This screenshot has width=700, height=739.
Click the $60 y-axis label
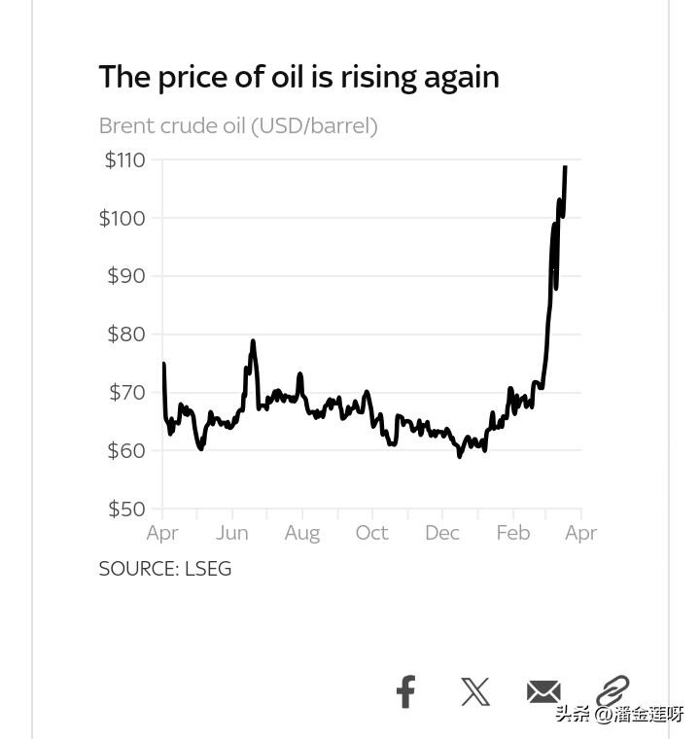click(x=126, y=451)
